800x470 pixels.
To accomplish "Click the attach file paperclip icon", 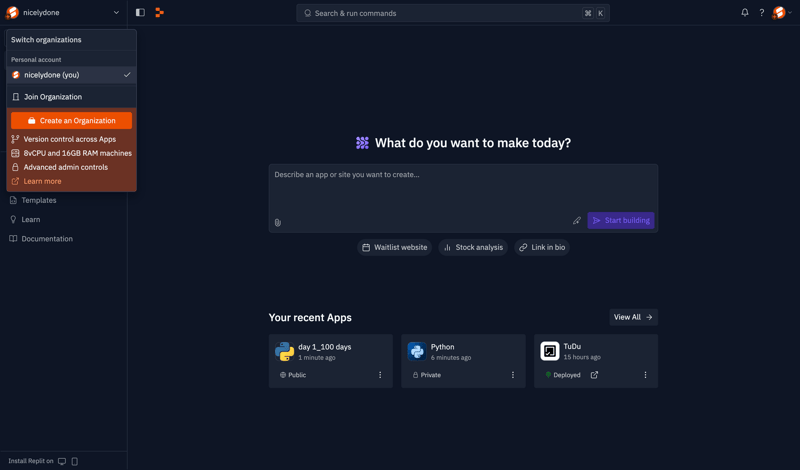I will pyautogui.click(x=278, y=222).
